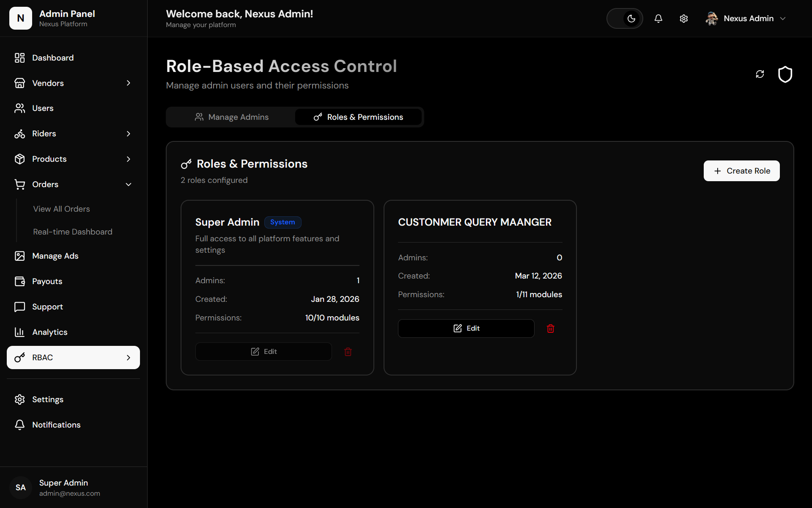The height and width of the screenshot is (508, 812).
Task: Click the shield icon near page title
Action: (785, 74)
